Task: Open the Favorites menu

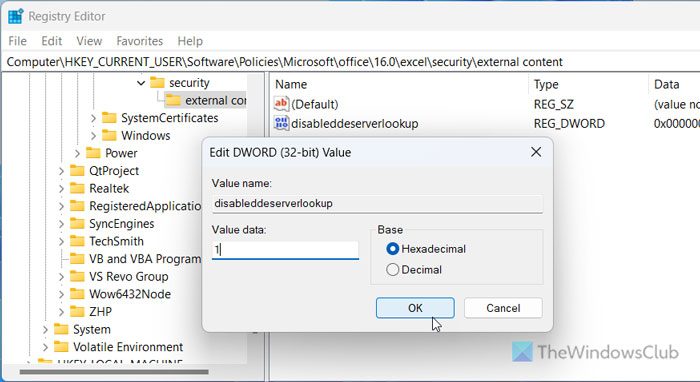Action: pyautogui.click(x=140, y=41)
